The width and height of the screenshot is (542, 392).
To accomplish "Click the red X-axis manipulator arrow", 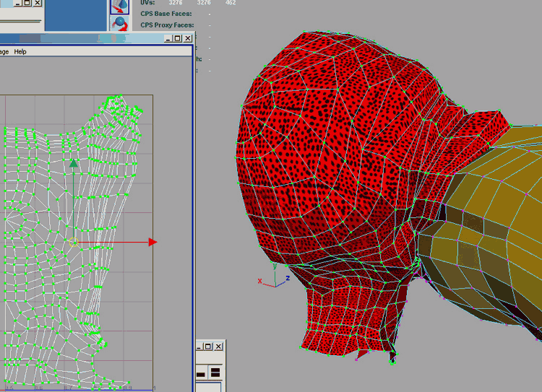I will pyautogui.click(x=152, y=242).
